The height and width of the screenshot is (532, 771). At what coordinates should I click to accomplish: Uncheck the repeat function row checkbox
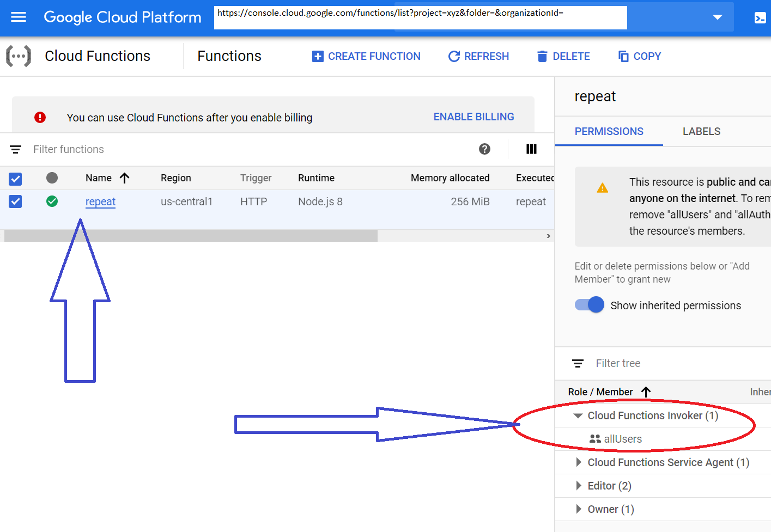pyautogui.click(x=15, y=201)
